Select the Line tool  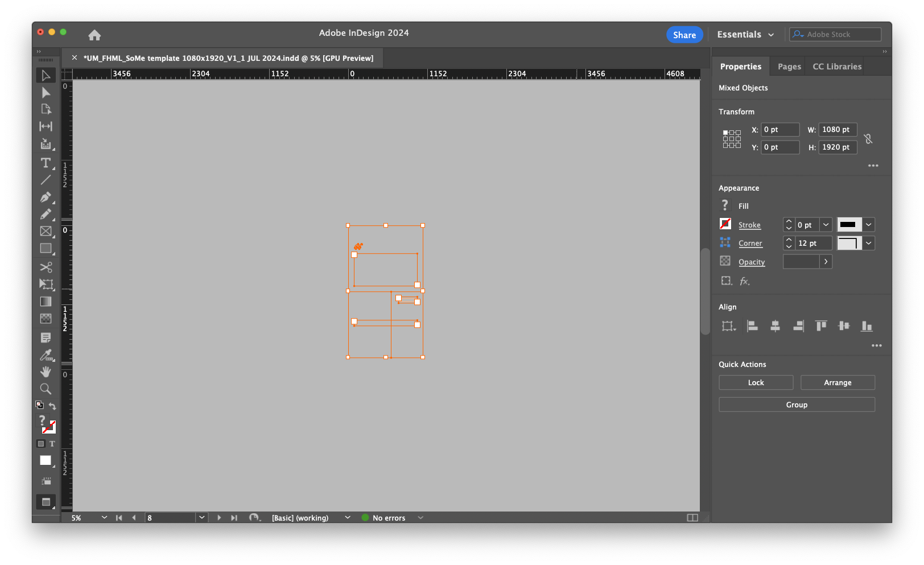click(x=46, y=180)
